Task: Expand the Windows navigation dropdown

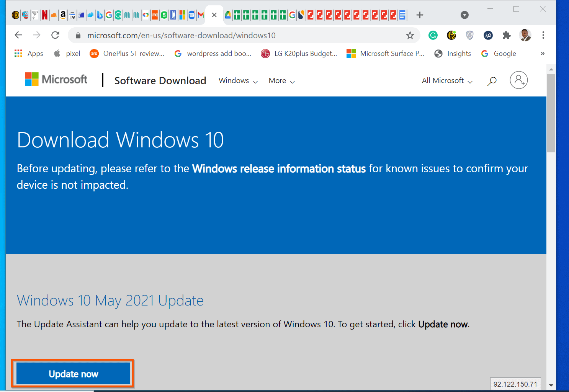Action: click(238, 81)
